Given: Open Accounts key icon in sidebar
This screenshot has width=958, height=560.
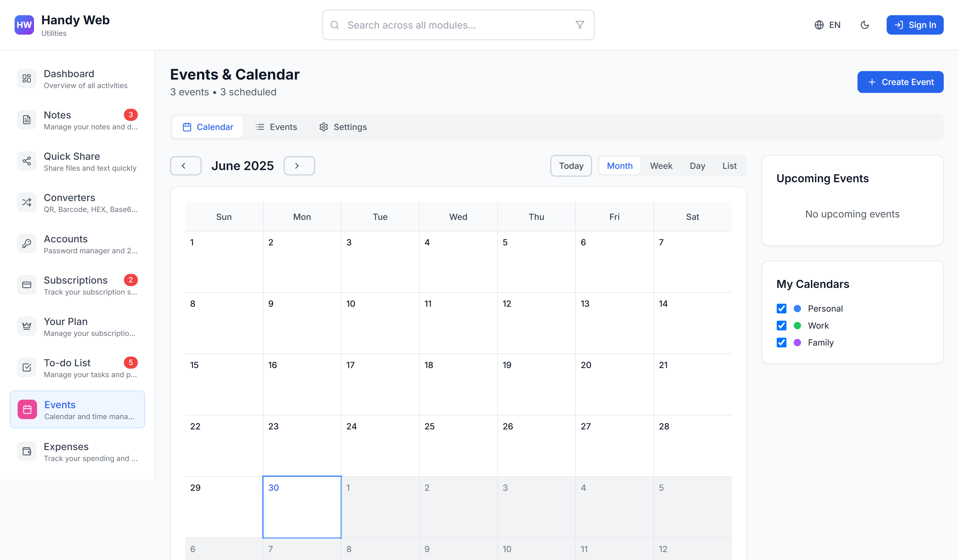Looking at the screenshot, I should 27,244.
